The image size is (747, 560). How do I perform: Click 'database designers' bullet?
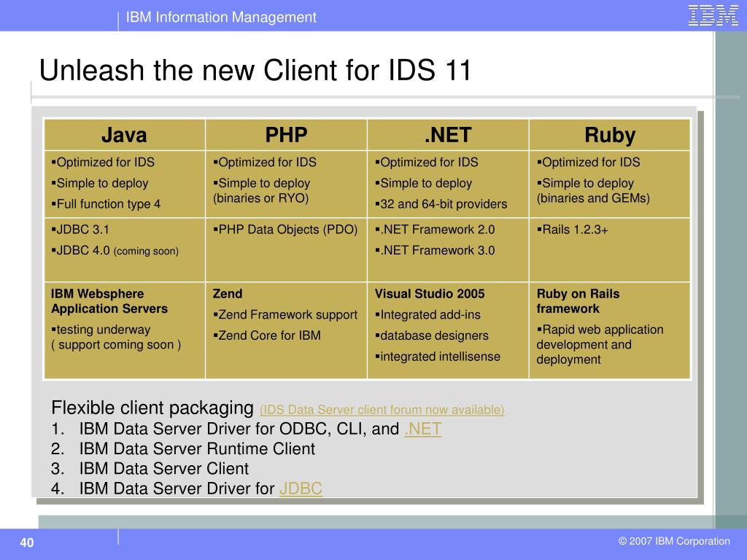[432, 335]
